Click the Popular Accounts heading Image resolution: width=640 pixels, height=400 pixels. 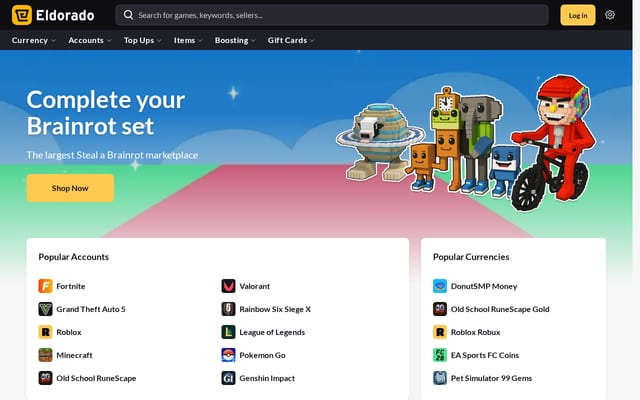[73, 257]
